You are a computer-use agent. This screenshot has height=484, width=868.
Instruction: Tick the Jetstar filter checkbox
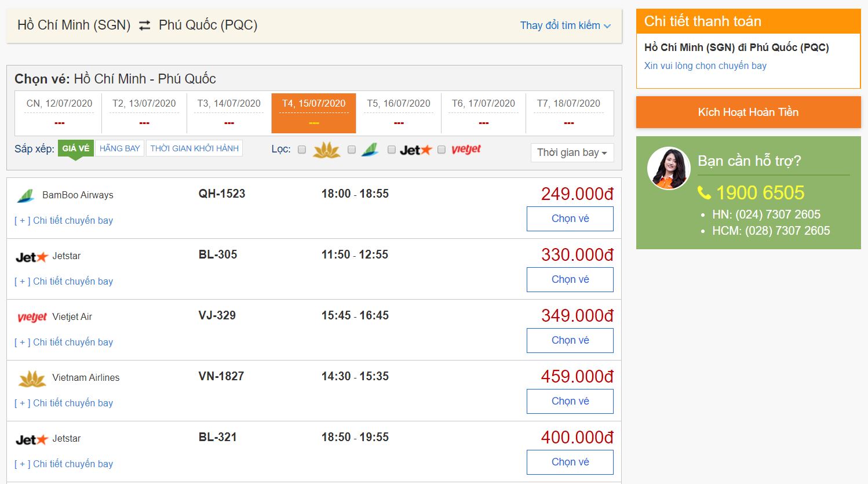point(392,150)
